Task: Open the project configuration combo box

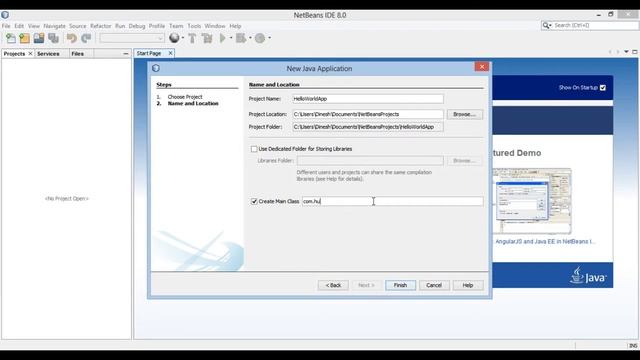Action: pyautogui.click(x=132, y=38)
